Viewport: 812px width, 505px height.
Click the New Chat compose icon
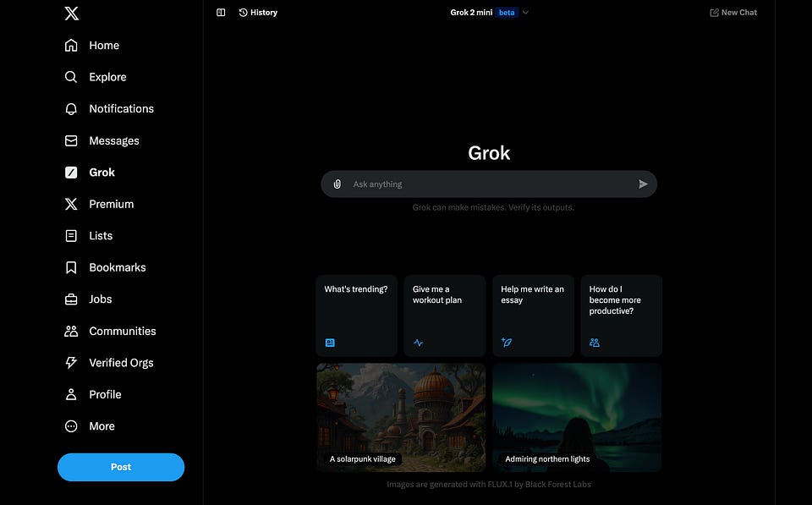pyautogui.click(x=714, y=13)
